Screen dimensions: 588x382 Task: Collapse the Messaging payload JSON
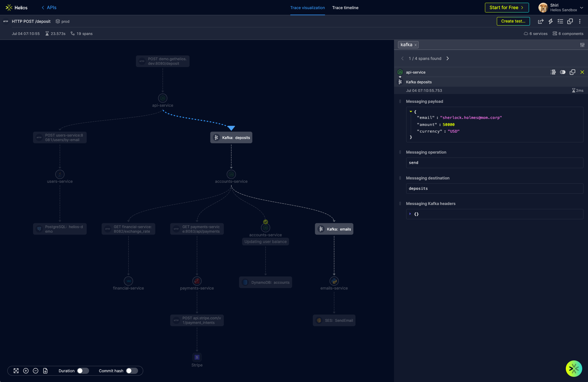[x=411, y=112]
